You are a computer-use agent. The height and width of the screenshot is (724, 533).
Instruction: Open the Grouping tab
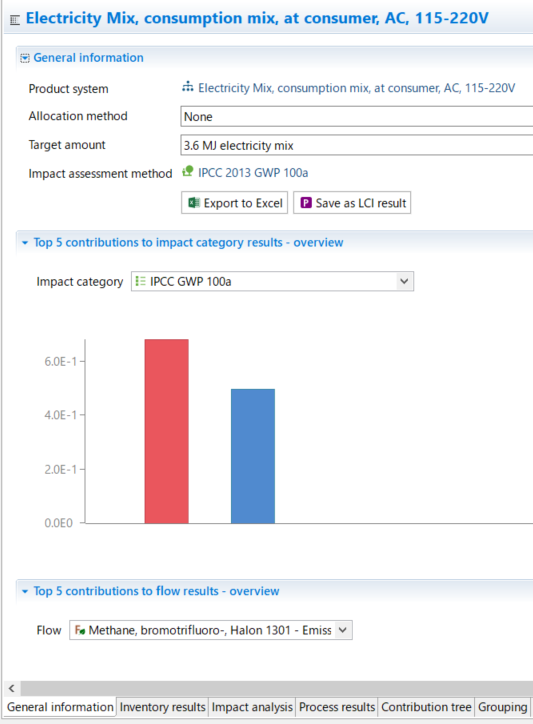[502, 707]
